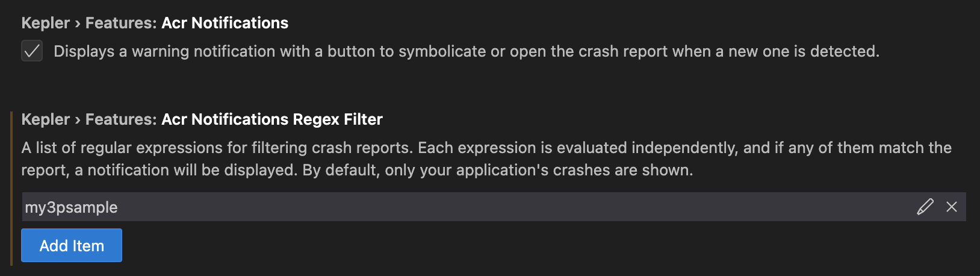Click 'Features:' in the Regex Filter heading
Image resolution: width=980 pixels, height=276 pixels.
[x=121, y=119]
